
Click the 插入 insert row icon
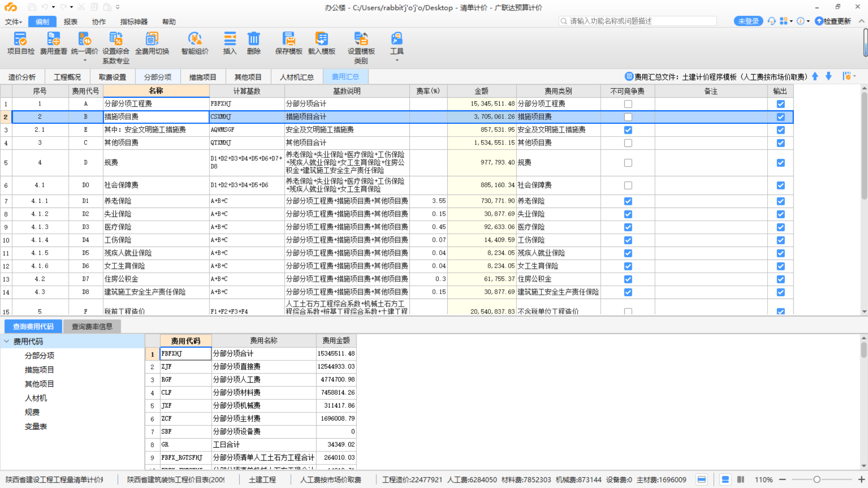point(230,43)
